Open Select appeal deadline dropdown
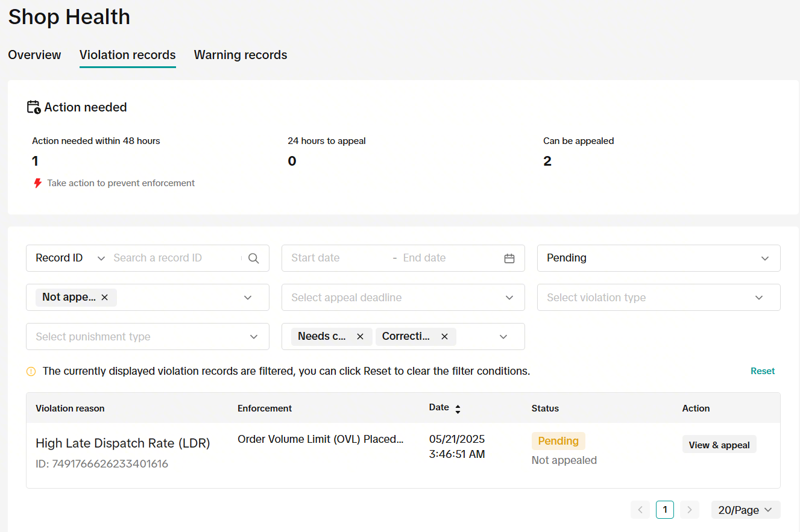The width and height of the screenshot is (800, 532). (x=403, y=298)
